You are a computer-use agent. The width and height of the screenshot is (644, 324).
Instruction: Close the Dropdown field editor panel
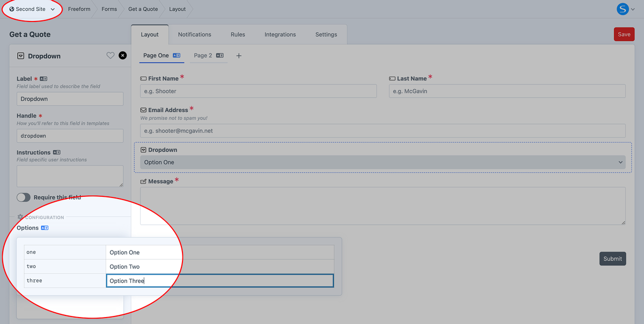click(x=123, y=55)
